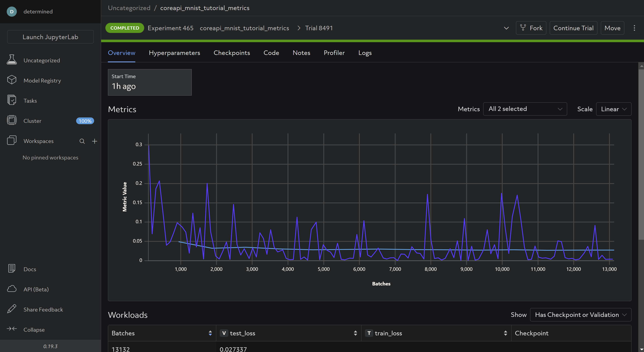Switch to the Profiler tab
This screenshot has width=644, height=352.
(334, 53)
